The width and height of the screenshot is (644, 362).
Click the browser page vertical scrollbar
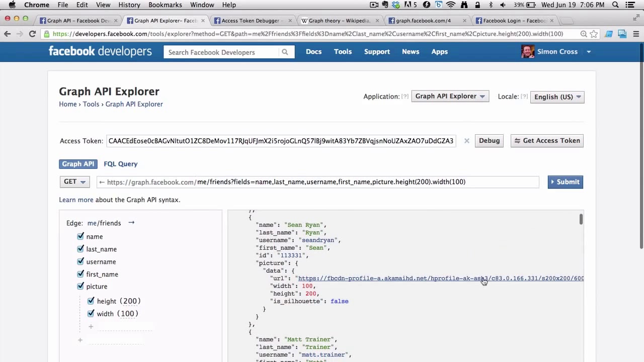pos(641,146)
